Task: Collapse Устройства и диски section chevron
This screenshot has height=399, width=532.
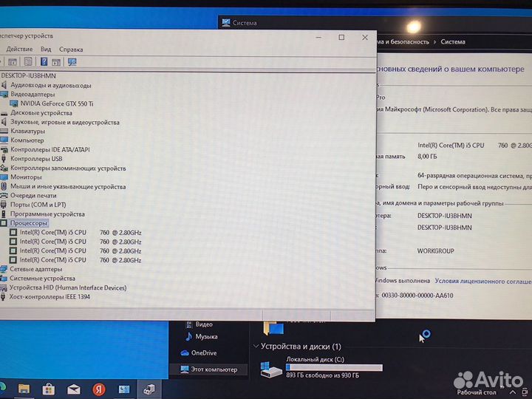Action: point(256,347)
